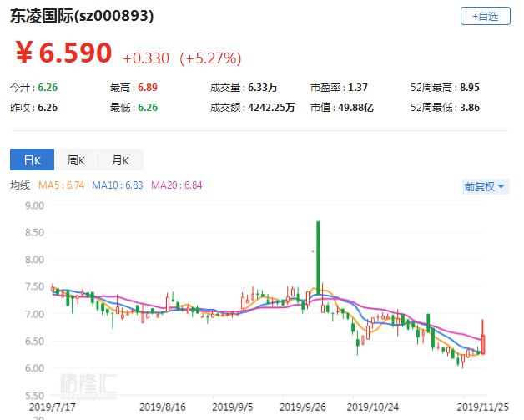Select the 9.00 price axis label

[34, 205]
